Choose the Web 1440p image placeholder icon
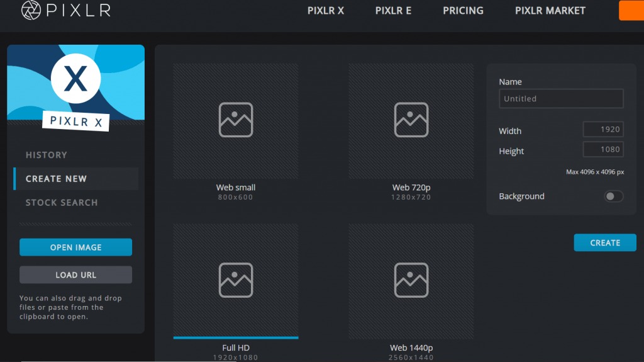This screenshot has height=362, width=644. tap(411, 280)
